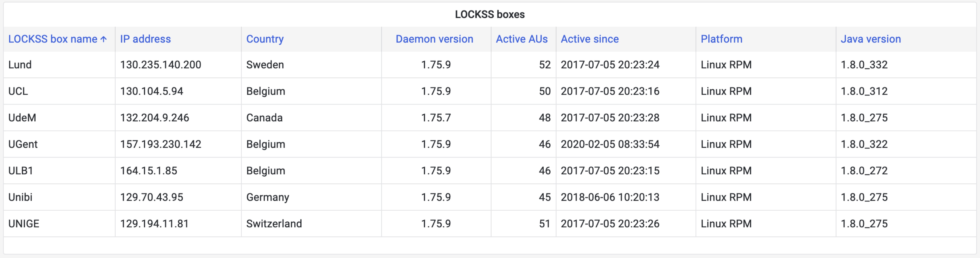Select the UCL row in the table
This screenshot has width=980, height=258.
(x=16, y=91)
